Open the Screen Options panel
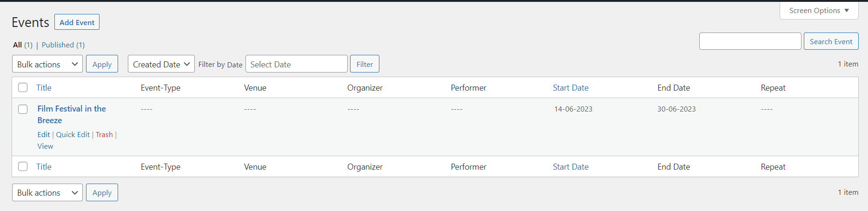This screenshot has height=211, width=868. (819, 11)
